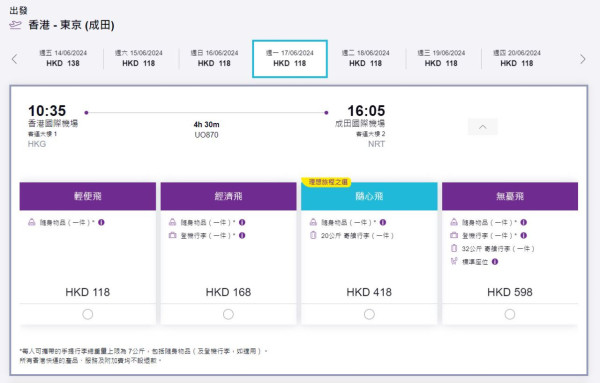Open info icon for 標準座位 in 無憂飛
The height and width of the screenshot is (383, 600).
pyautogui.click(x=495, y=262)
